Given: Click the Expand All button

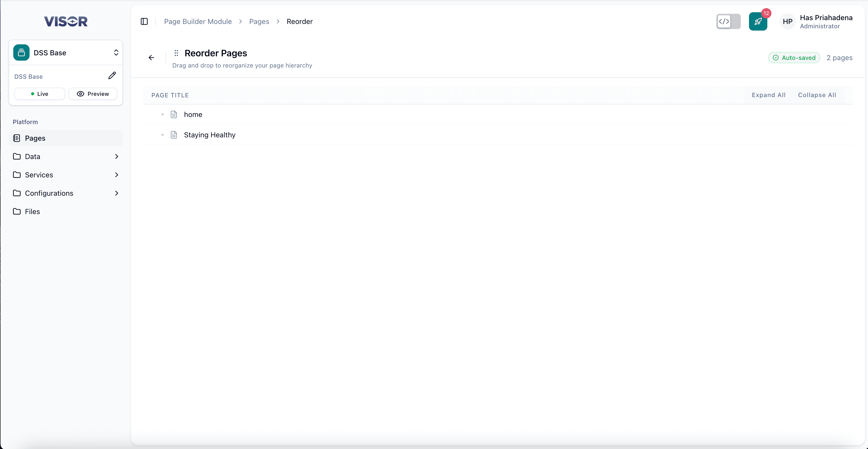Looking at the screenshot, I should pyautogui.click(x=769, y=95).
